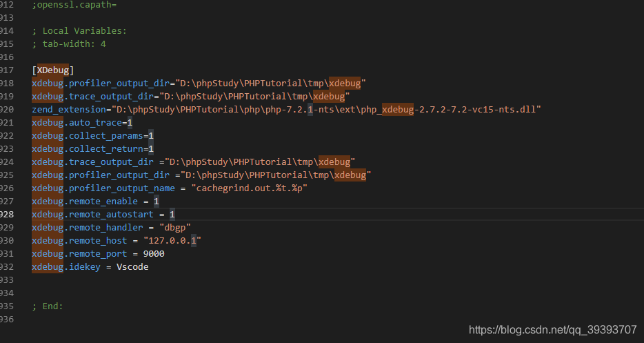
Task: Click xdebug.profiler_output_dir key on line 925
Action: coord(101,175)
